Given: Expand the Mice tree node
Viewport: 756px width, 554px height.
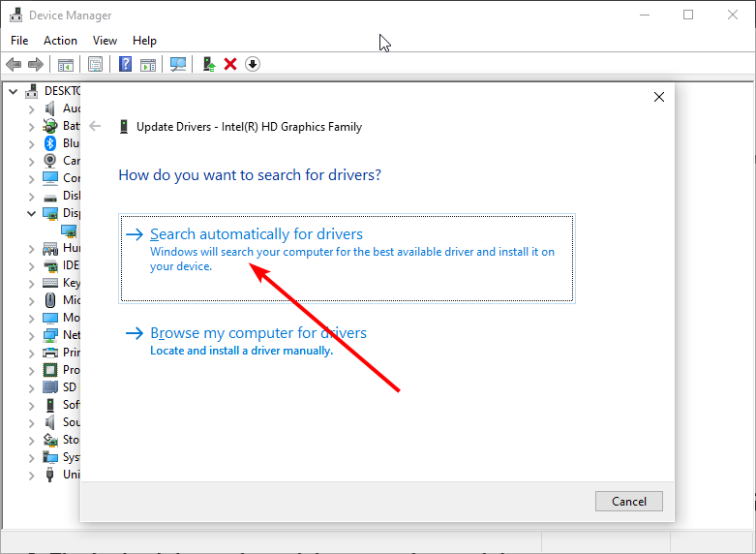Looking at the screenshot, I should point(31,301).
